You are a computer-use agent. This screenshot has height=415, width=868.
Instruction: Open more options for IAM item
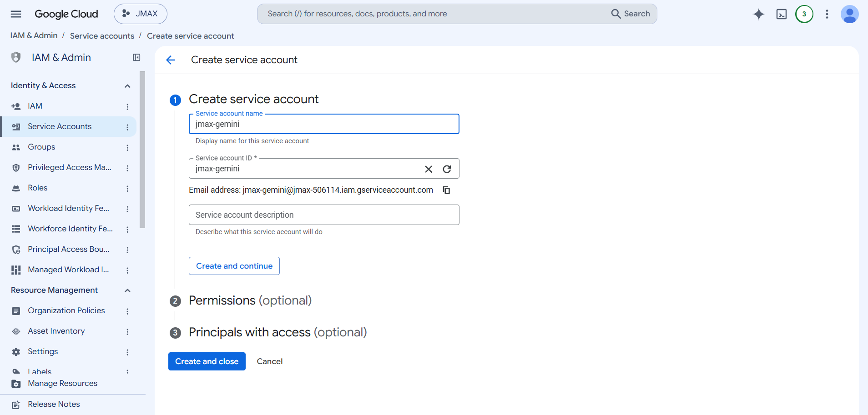(127, 106)
